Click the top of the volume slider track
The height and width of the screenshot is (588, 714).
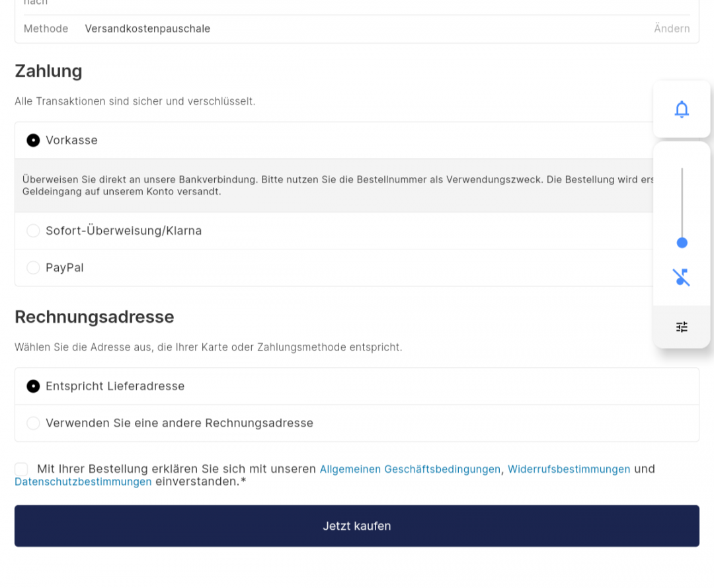click(x=682, y=169)
